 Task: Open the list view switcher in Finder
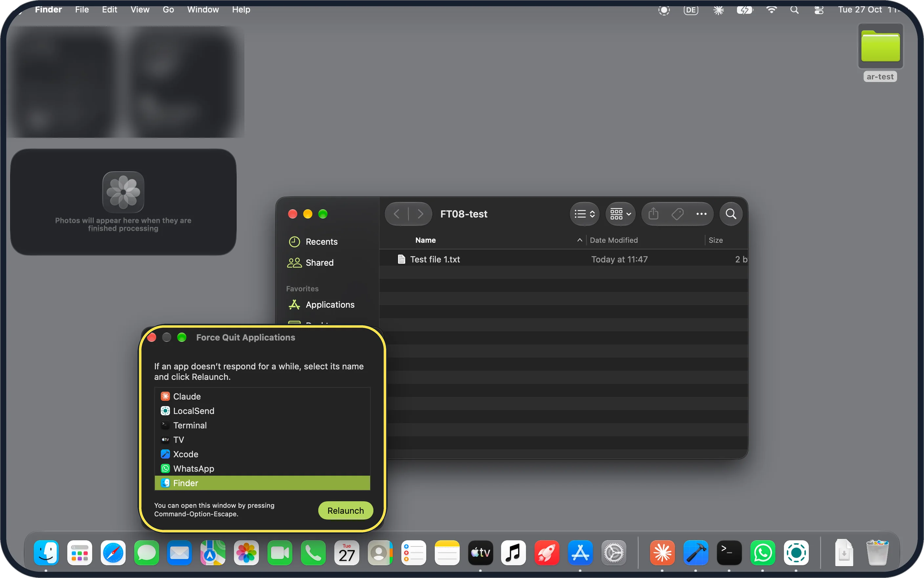point(584,214)
